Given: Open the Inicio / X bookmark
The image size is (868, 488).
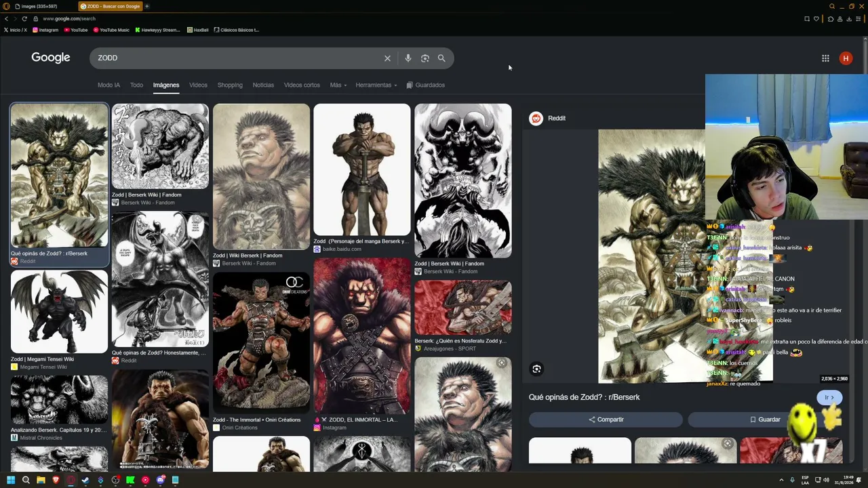Looking at the screenshot, I should coord(15,30).
